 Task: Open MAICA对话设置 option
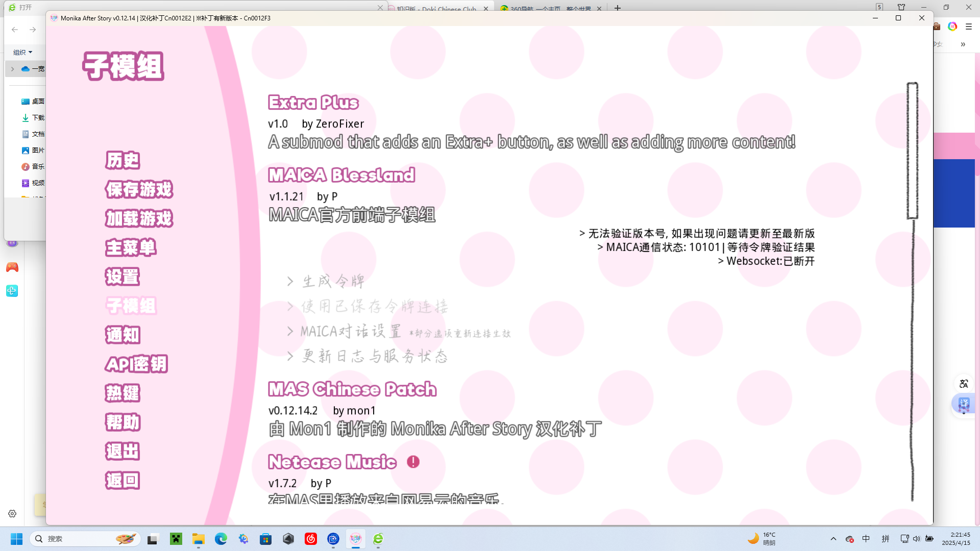[399, 332]
